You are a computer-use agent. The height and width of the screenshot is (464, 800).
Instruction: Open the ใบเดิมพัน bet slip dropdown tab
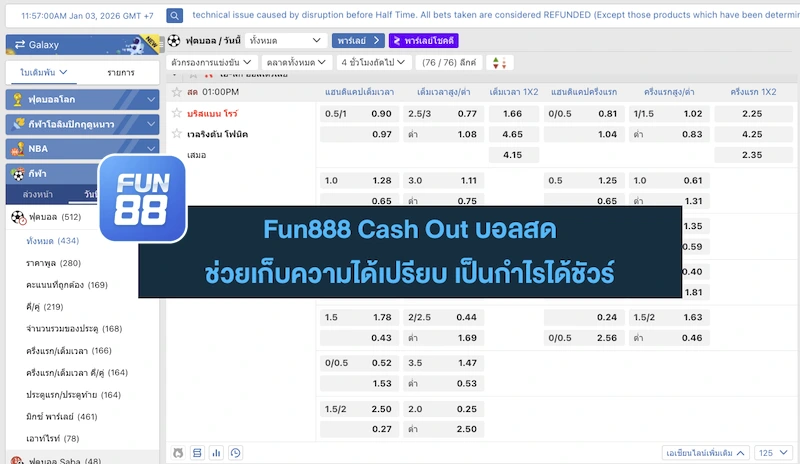[43, 72]
